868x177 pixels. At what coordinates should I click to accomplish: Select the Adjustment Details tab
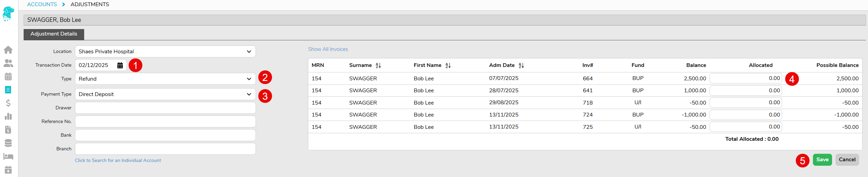pos(54,34)
